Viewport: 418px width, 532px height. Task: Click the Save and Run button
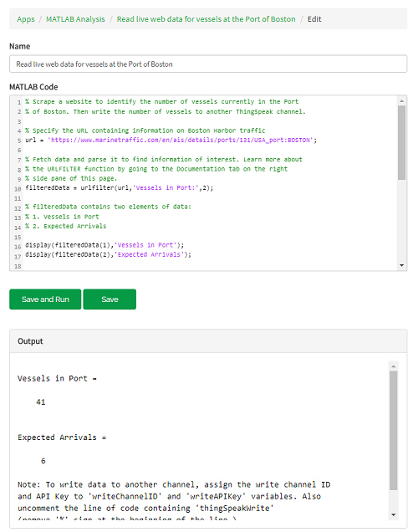[45, 299]
